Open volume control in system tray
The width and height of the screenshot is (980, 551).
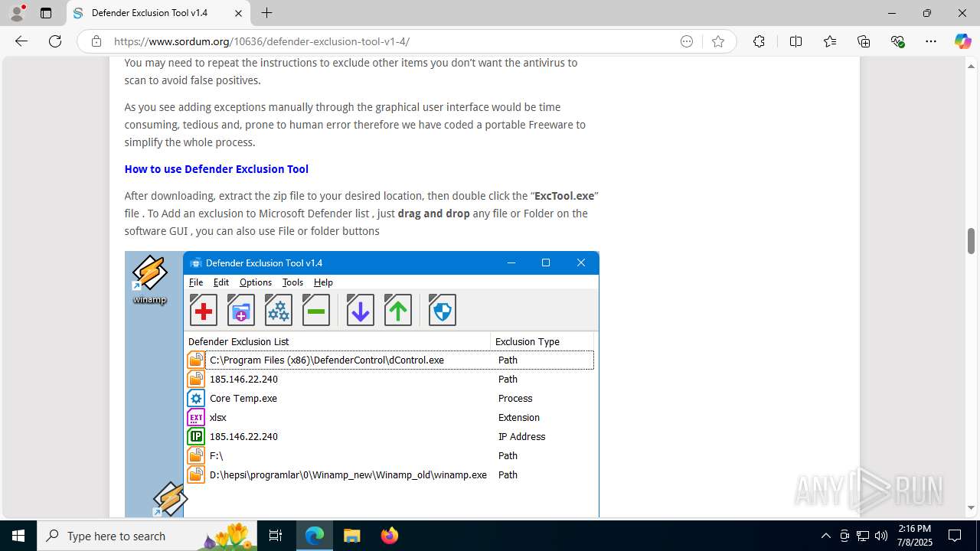881,536
